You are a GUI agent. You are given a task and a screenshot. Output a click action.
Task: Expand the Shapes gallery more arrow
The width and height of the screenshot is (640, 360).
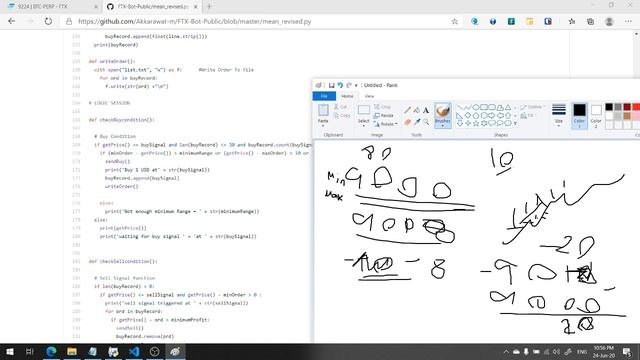[515, 124]
